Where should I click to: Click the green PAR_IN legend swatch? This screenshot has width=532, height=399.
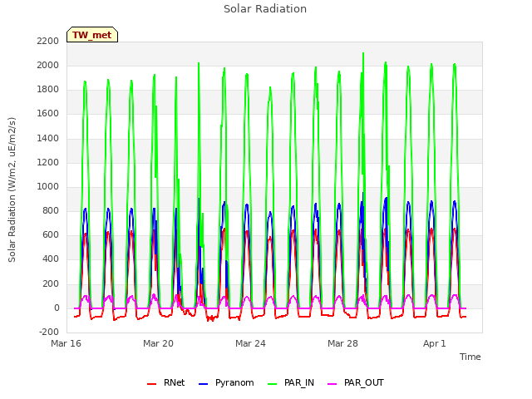coord(272,384)
